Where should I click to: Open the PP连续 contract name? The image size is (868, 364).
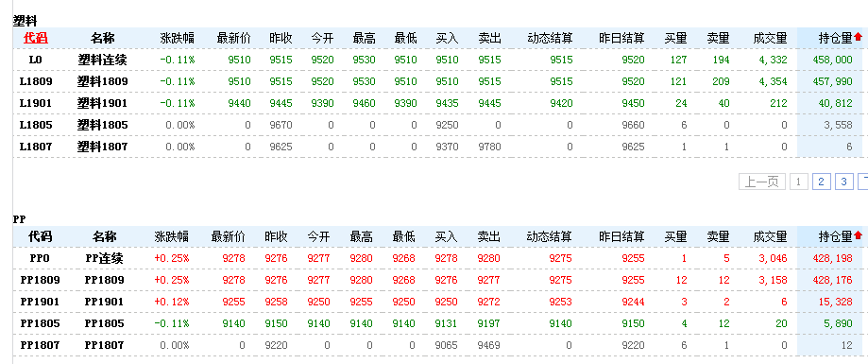[x=105, y=258]
